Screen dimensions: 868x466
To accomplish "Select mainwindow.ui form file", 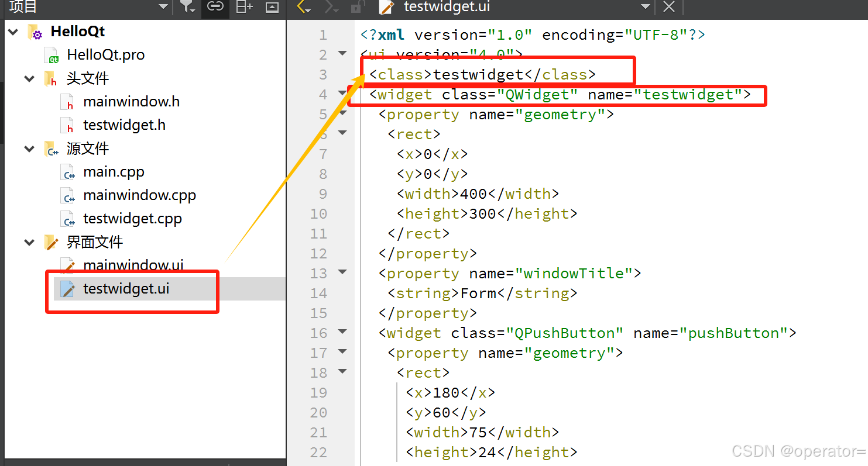I will (133, 265).
